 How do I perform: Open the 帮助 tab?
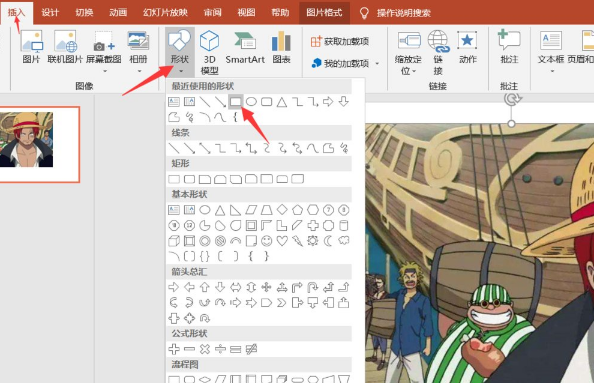pos(280,13)
